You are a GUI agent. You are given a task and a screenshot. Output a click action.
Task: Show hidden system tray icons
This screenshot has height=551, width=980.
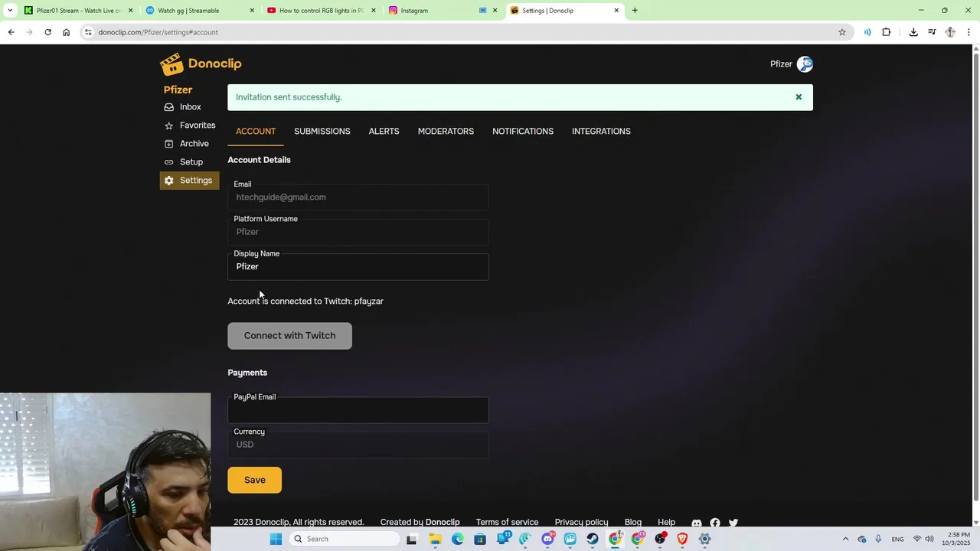coord(845,539)
